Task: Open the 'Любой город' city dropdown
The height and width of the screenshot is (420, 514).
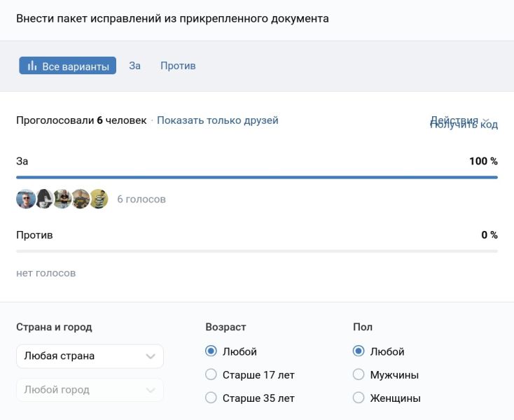Action: click(x=90, y=390)
